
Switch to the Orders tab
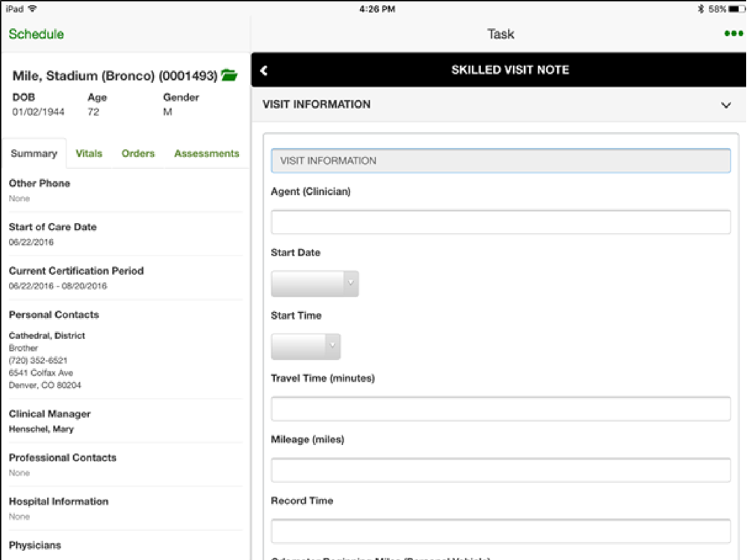click(138, 153)
